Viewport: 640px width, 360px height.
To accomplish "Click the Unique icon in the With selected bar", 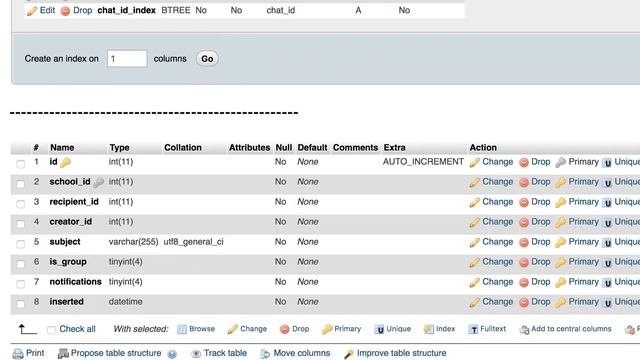I will pos(379,329).
